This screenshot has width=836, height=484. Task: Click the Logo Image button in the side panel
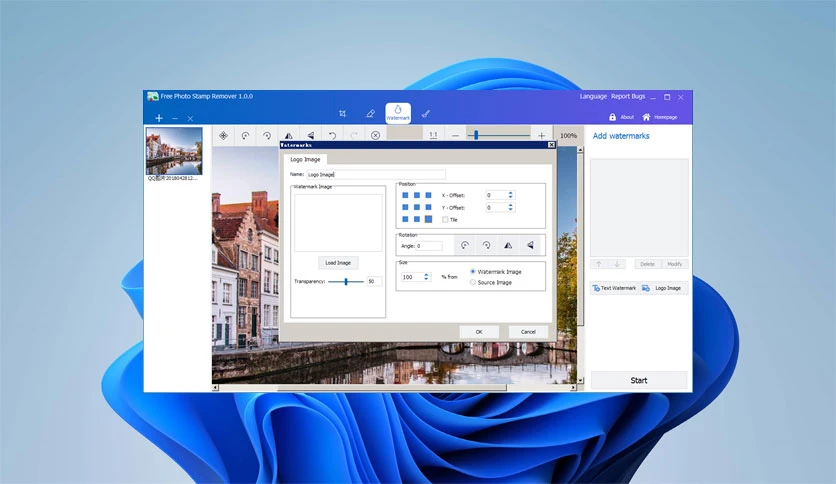coord(663,288)
